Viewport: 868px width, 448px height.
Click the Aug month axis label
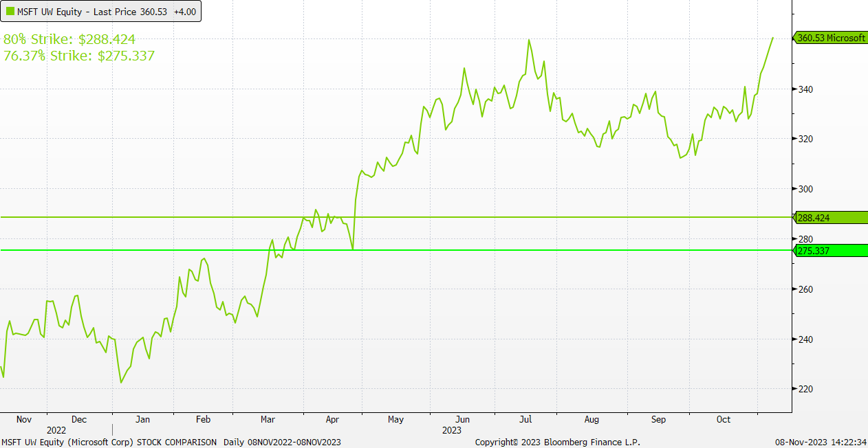coord(592,419)
